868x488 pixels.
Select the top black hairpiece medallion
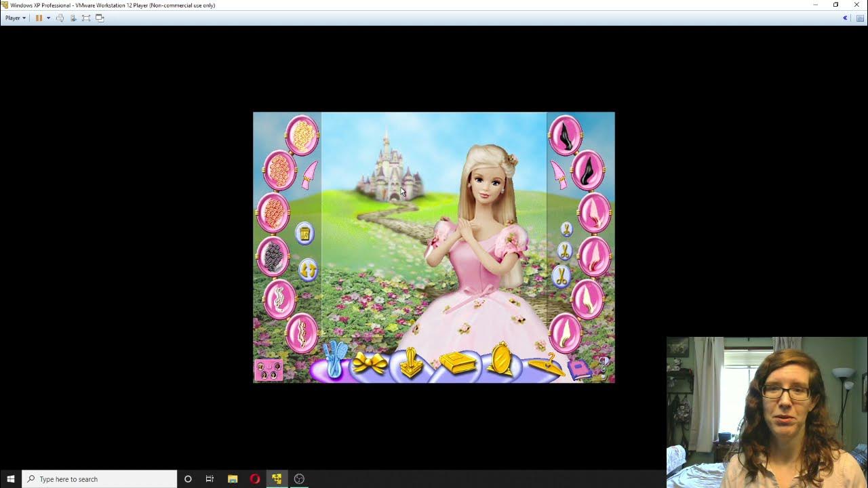(565, 136)
